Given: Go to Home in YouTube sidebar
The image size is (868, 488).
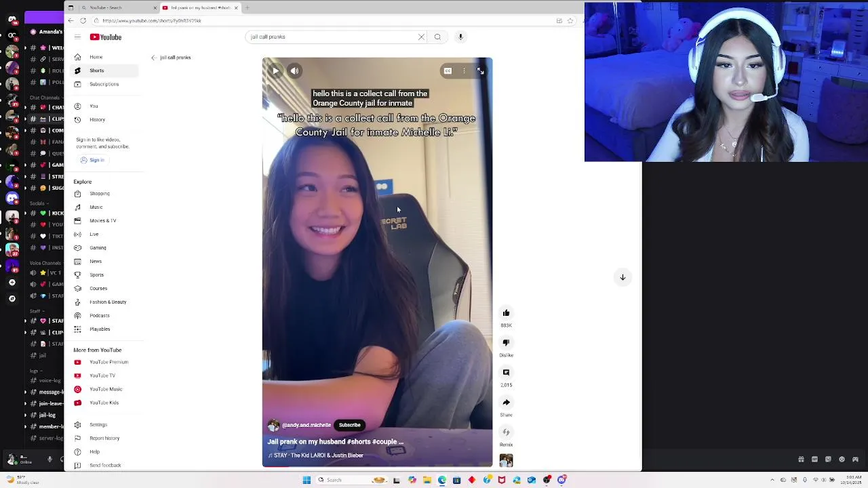Looking at the screenshot, I should pyautogui.click(x=96, y=57).
